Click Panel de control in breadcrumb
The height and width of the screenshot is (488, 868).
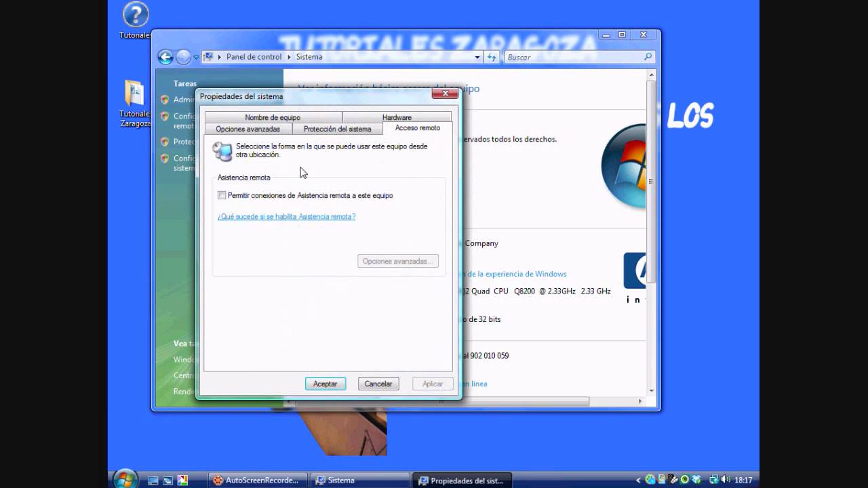[254, 57]
